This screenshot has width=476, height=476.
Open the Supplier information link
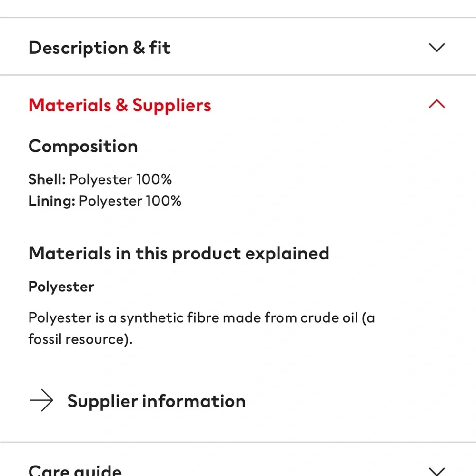click(x=156, y=401)
